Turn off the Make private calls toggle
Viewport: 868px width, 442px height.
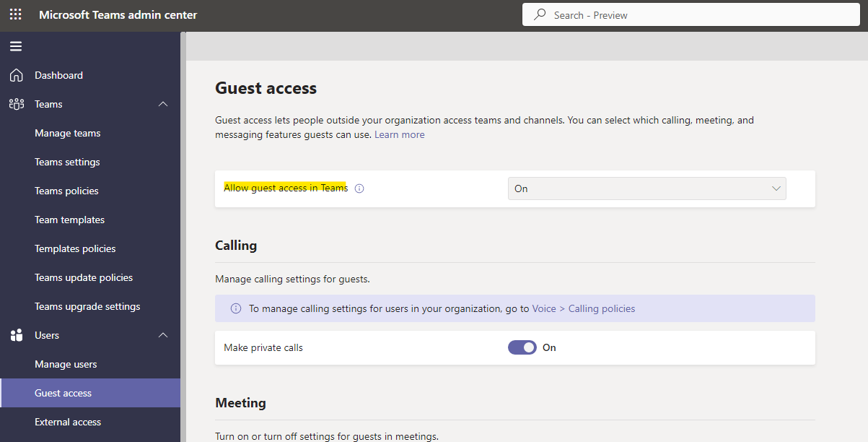tap(522, 347)
